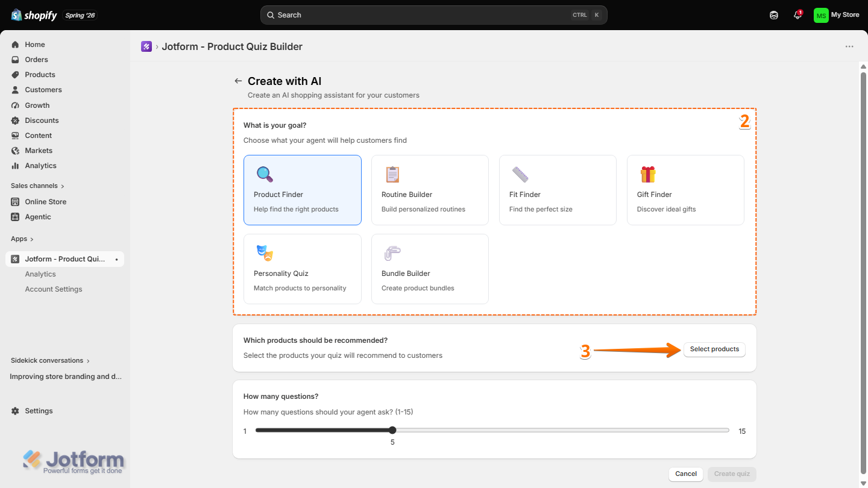Click the Agentic channel icon
The height and width of the screenshot is (488, 868).
(x=16, y=217)
